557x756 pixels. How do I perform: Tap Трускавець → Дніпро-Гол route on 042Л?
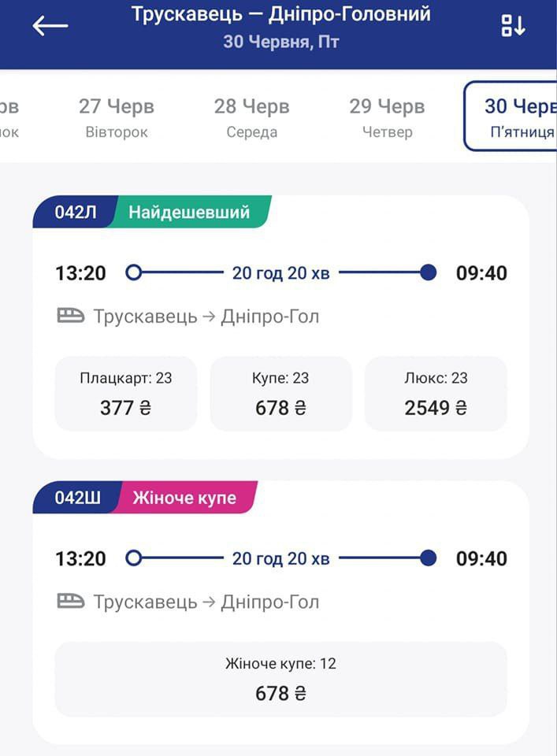tap(206, 317)
